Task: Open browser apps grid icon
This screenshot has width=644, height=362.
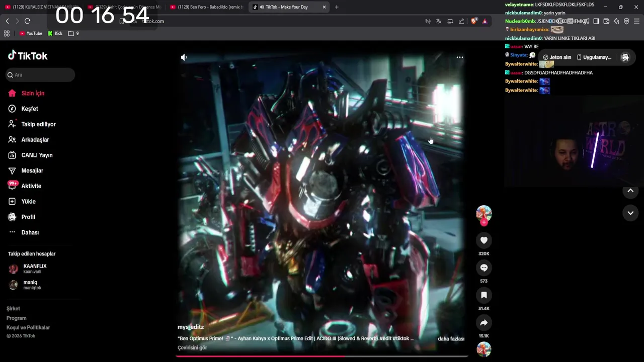Action: [x=7, y=33]
